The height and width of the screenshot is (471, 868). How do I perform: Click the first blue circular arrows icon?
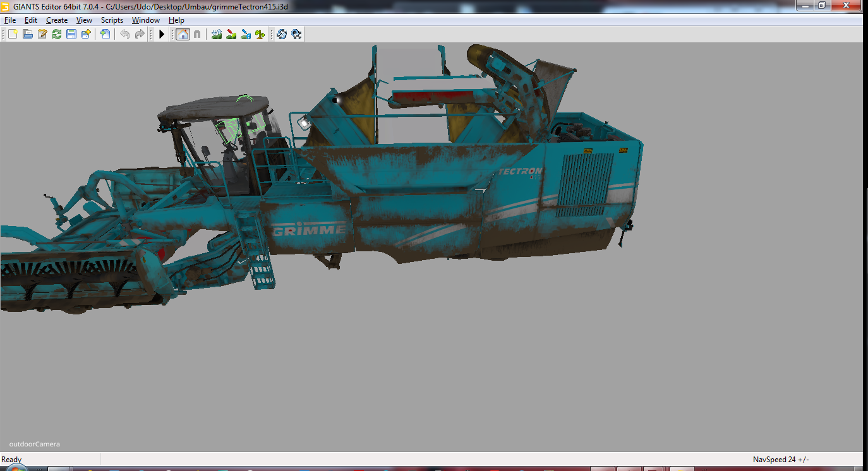[282, 34]
